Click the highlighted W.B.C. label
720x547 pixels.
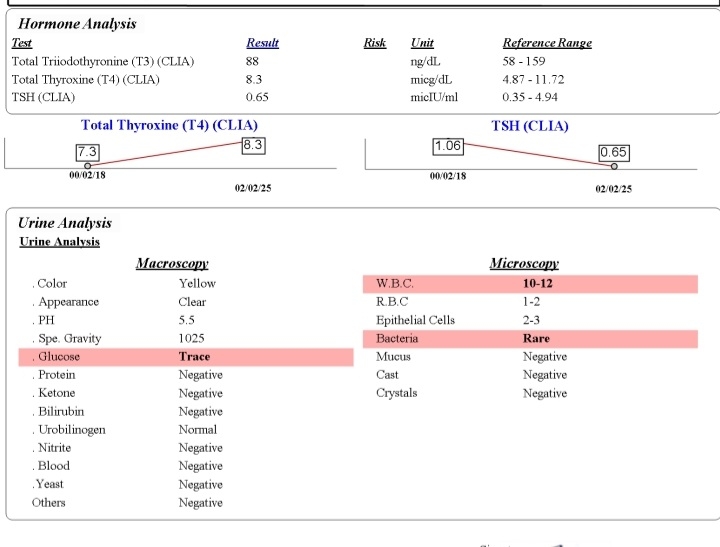[x=394, y=283]
